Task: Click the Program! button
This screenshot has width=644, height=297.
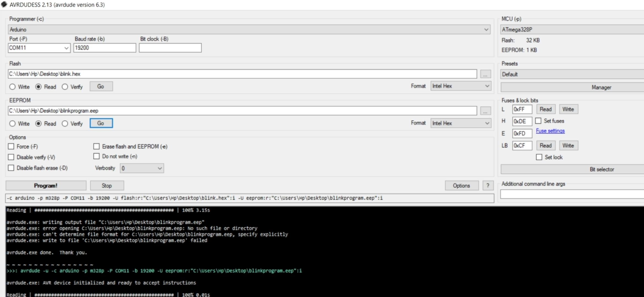Action: click(x=46, y=185)
